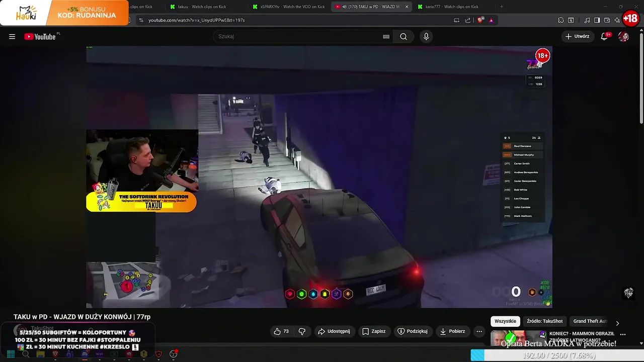644x362 pixels.
Task: Start voice search with microphone icon
Action: click(426, 36)
